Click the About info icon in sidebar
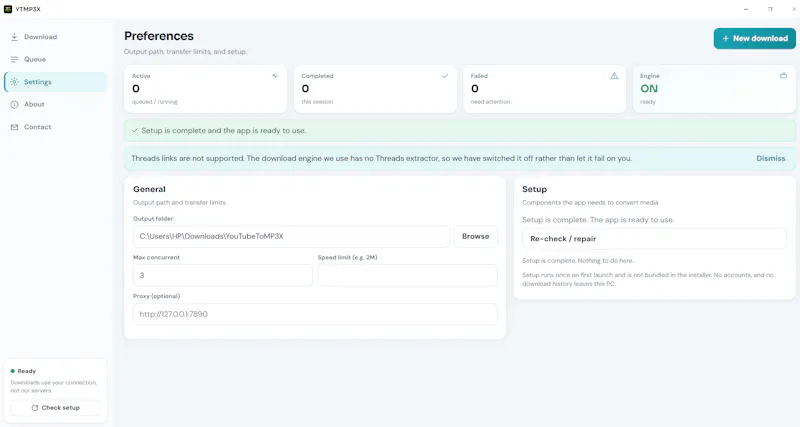This screenshot has width=800, height=427. (14, 105)
